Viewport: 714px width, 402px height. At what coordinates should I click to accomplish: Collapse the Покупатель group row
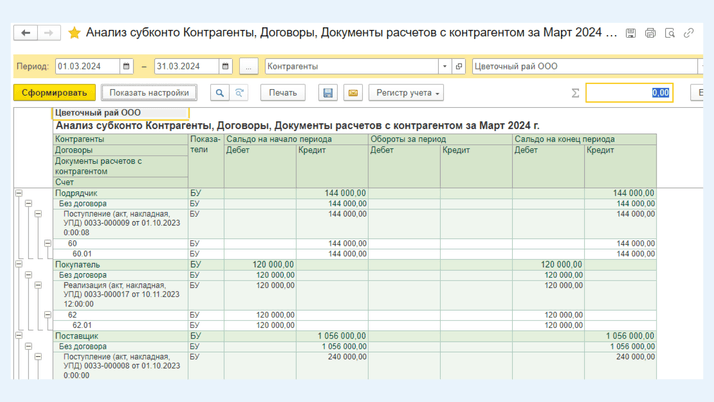(x=19, y=265)
